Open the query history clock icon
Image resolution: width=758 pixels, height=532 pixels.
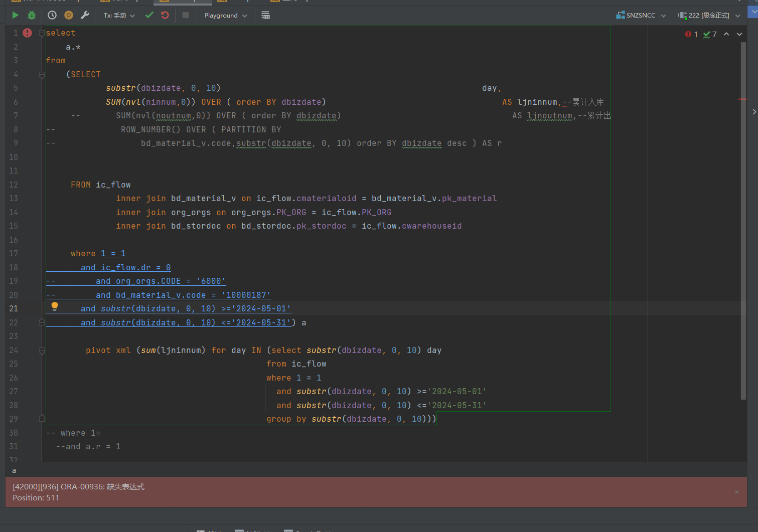click(x=52, y=15)
